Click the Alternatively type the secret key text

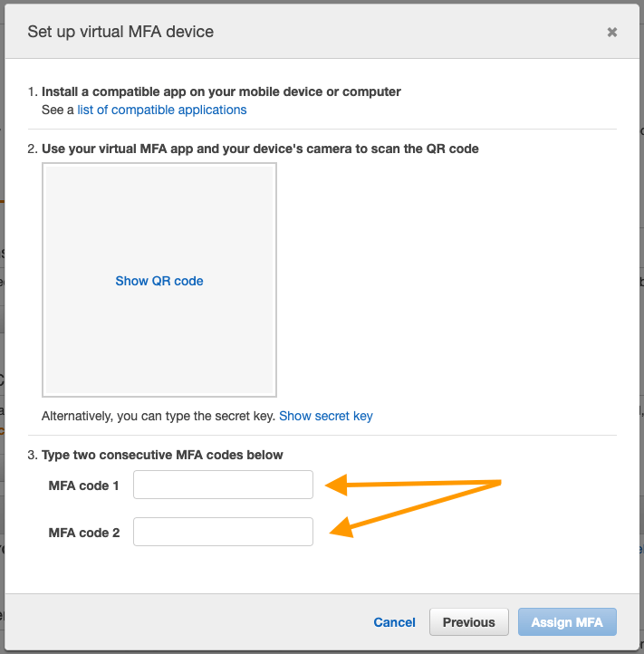[159, 416]
